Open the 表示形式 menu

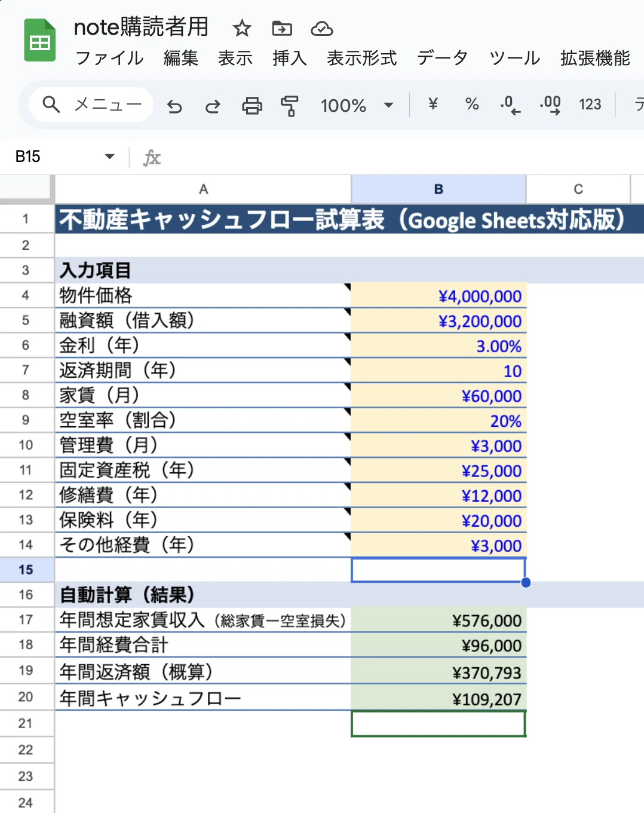[361, 58]
